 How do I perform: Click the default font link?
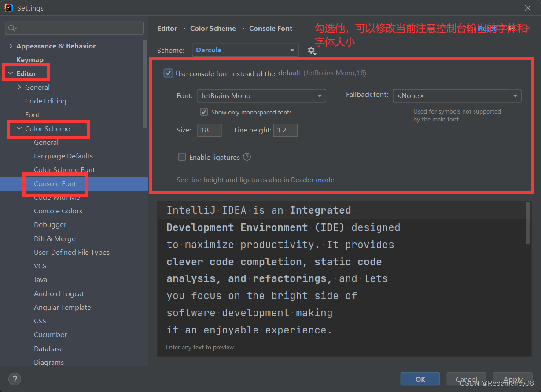(x=289, y=73)
